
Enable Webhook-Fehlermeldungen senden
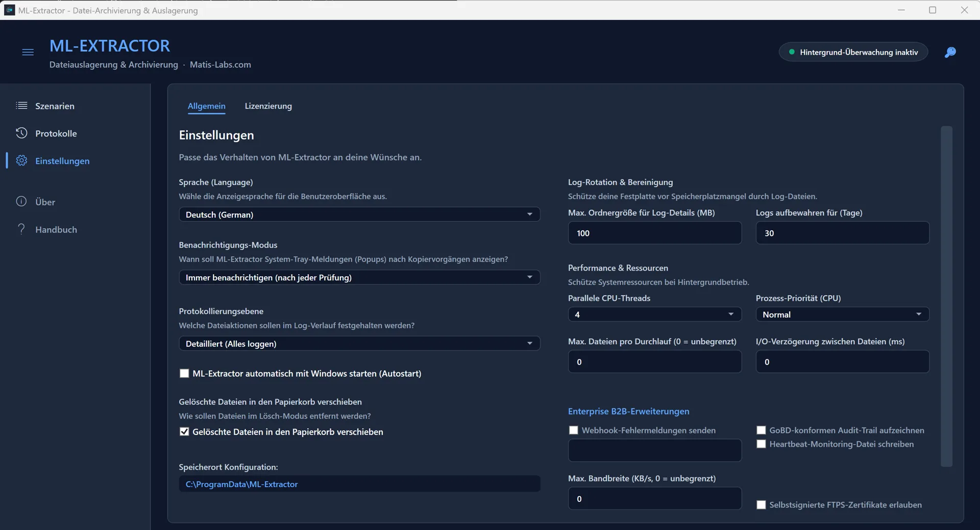[573, 430]
